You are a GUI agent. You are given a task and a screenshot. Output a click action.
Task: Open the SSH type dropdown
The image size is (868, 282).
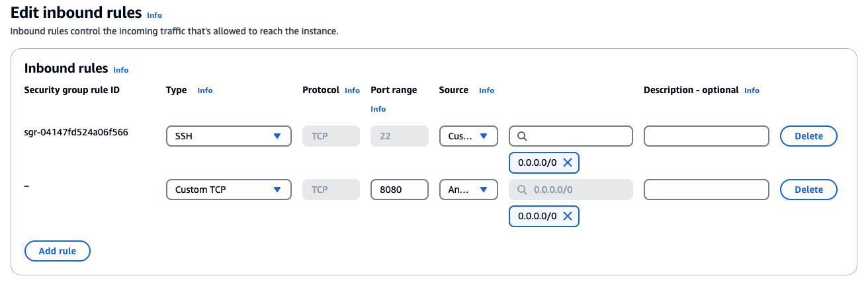[x=228, y=136]
